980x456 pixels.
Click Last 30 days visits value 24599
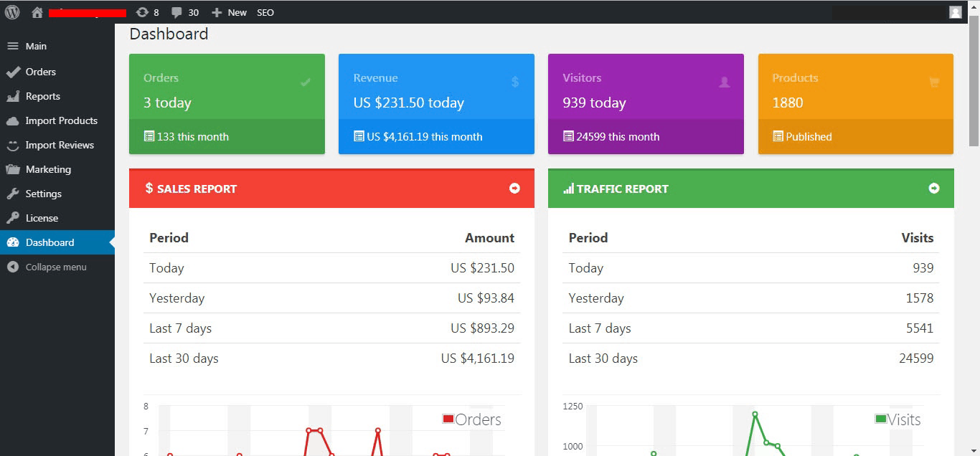[x=916, y=358]
